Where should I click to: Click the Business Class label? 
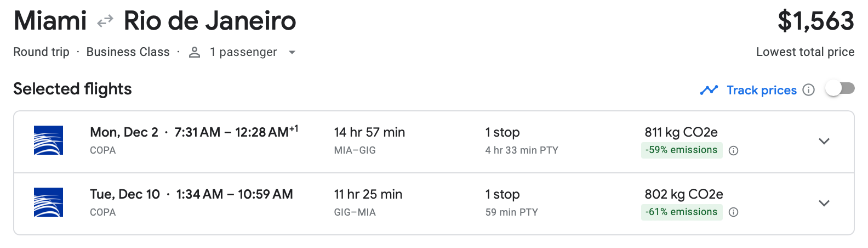pos(128,52)
